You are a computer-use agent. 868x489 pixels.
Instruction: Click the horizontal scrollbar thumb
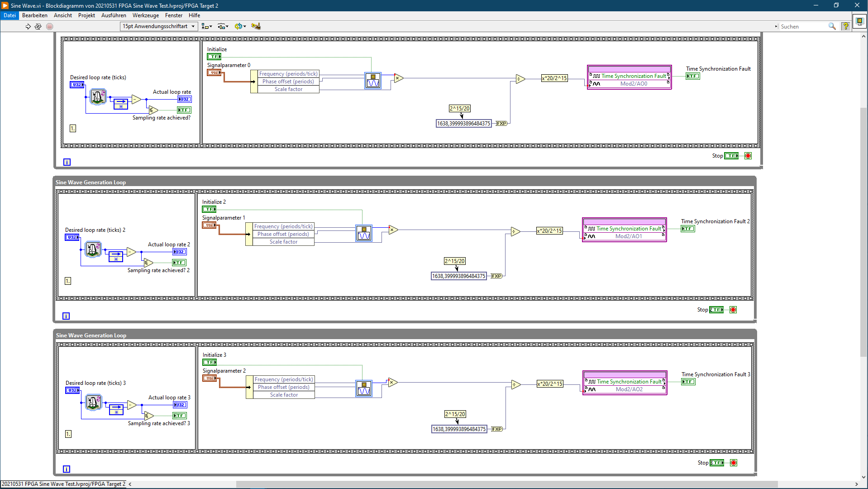507,484
